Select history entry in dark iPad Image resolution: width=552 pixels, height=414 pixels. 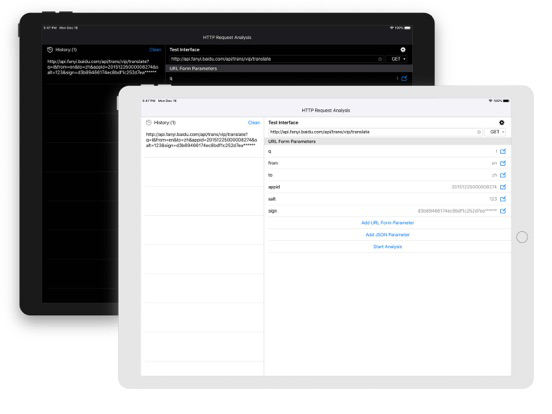[x=103, y=67]
